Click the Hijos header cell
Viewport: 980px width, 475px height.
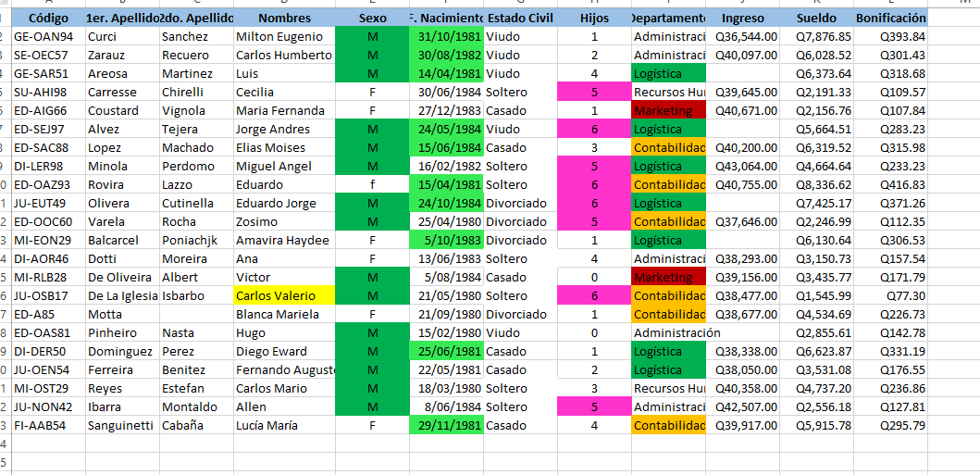(x=594, y=18)
